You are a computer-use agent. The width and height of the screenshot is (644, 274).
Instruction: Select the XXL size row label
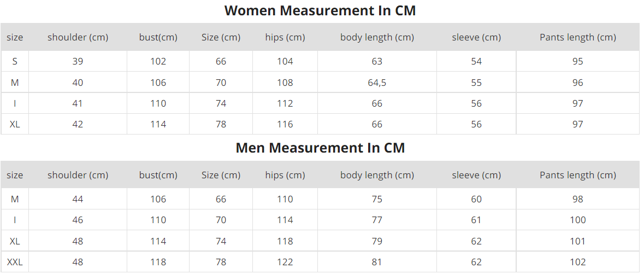(x=15, y=262)
